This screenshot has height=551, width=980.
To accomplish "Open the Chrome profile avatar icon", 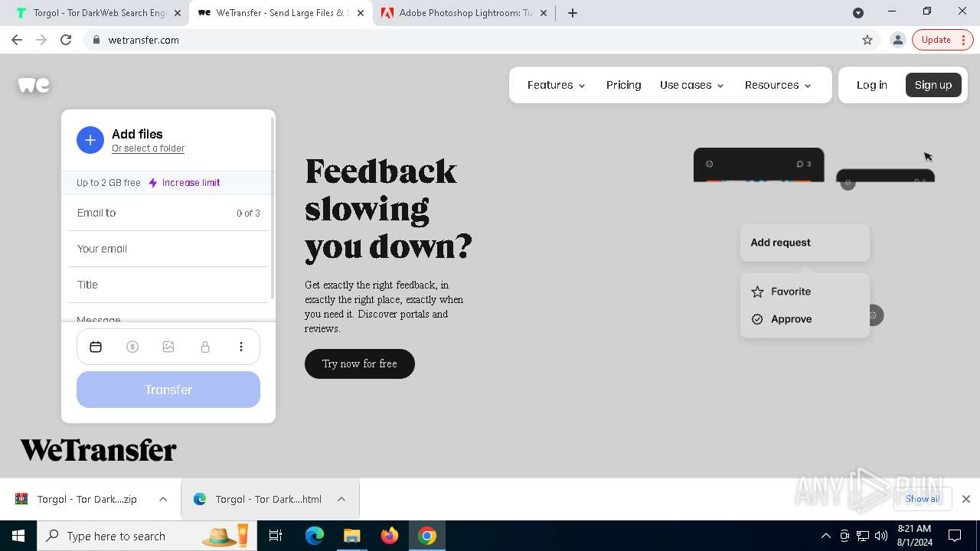I will pyautogui.click(x=898, y=40).
